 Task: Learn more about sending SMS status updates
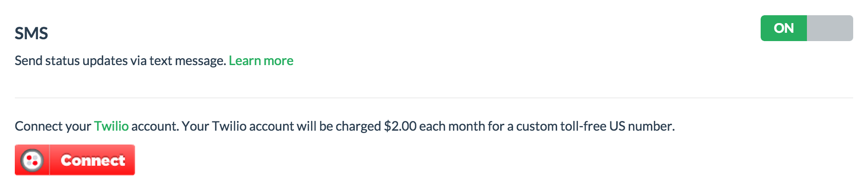261,60
